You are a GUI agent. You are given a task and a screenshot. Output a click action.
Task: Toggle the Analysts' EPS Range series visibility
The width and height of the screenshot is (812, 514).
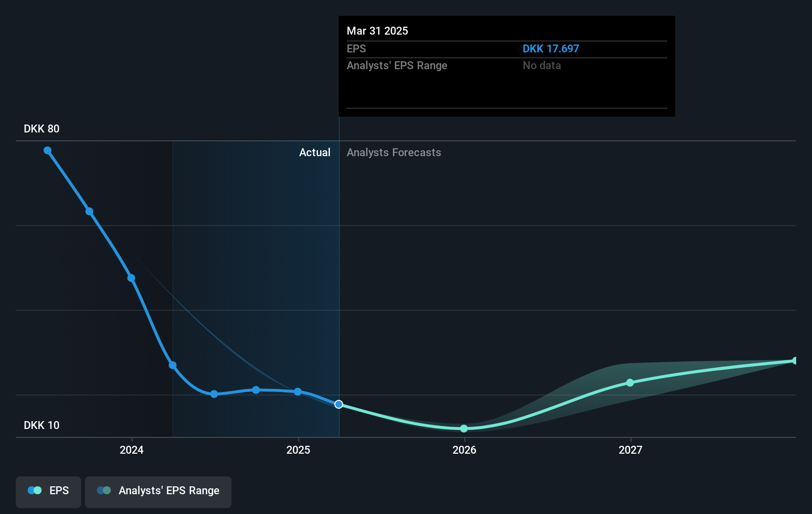click(158, 492)
